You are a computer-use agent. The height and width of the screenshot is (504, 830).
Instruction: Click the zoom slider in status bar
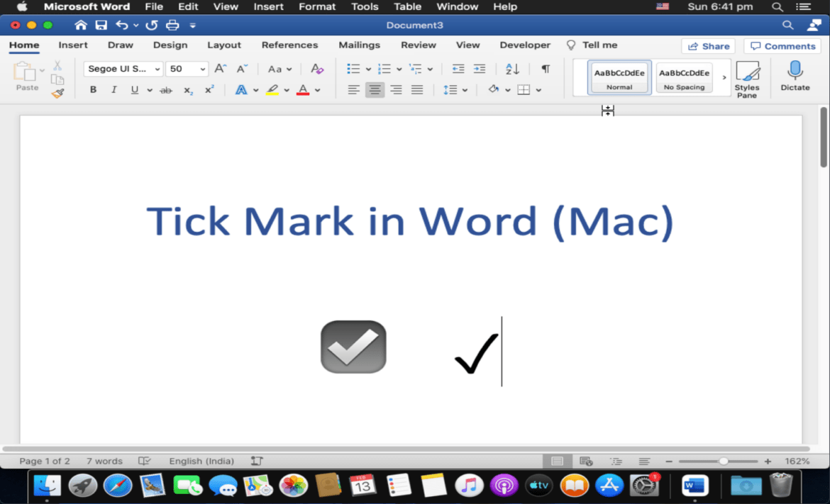723,461
